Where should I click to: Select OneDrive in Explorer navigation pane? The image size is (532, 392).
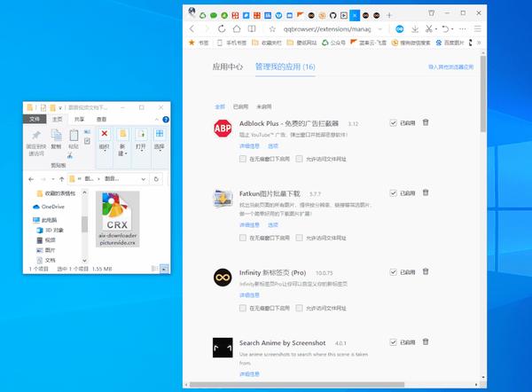[48, 207]
